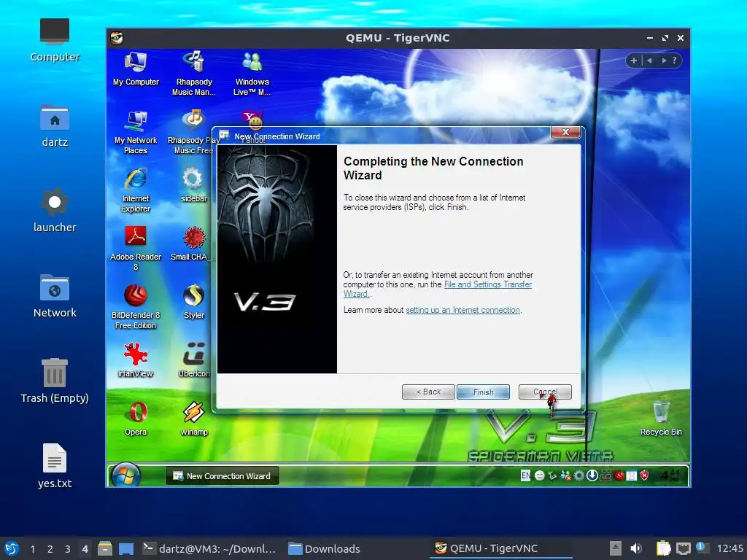Expand the host system tray arrow
Image resolution: width=747 pixels, height=560 pixels.
(616, 548)
